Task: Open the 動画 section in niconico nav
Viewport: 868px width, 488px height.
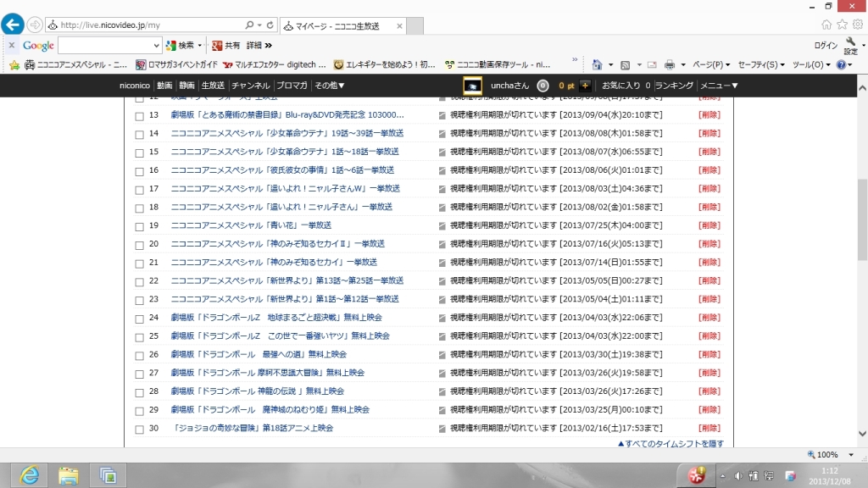Action: point(164,86)
